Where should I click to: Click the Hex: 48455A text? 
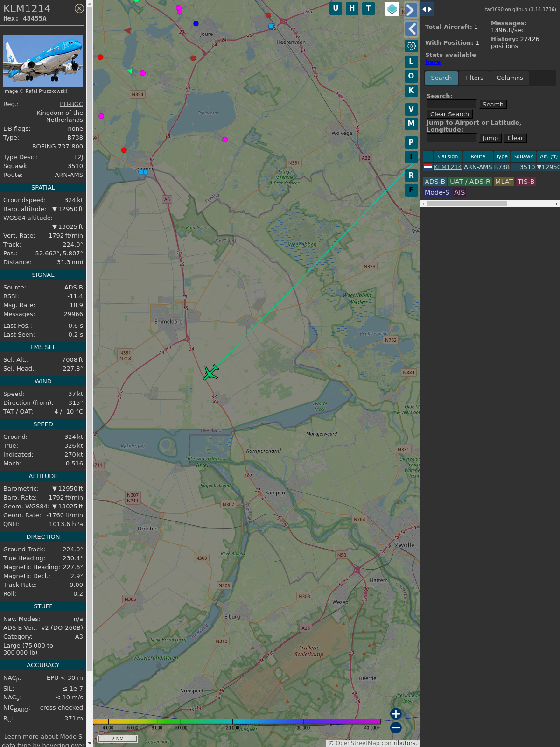click(x=25, y=19)
